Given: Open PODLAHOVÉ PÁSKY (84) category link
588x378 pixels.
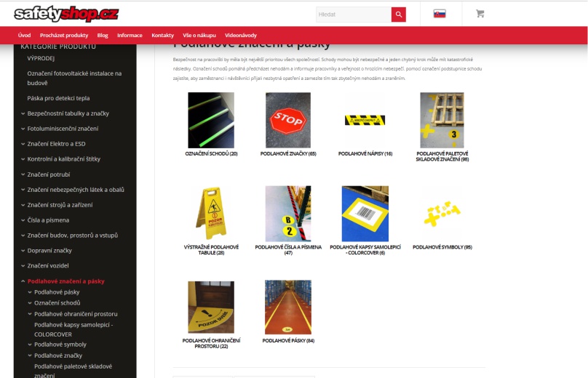Looking at the screenshot, I should coord(288,340).
